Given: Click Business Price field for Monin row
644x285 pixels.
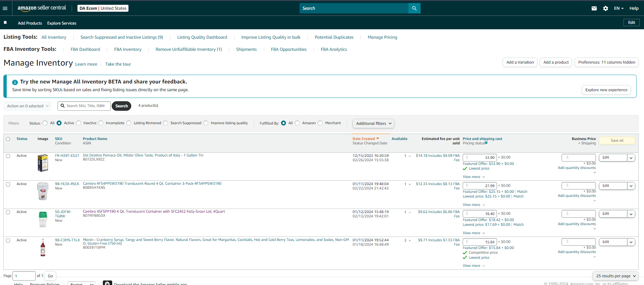Looking at the screenshot, I should [x=579, y=242].
